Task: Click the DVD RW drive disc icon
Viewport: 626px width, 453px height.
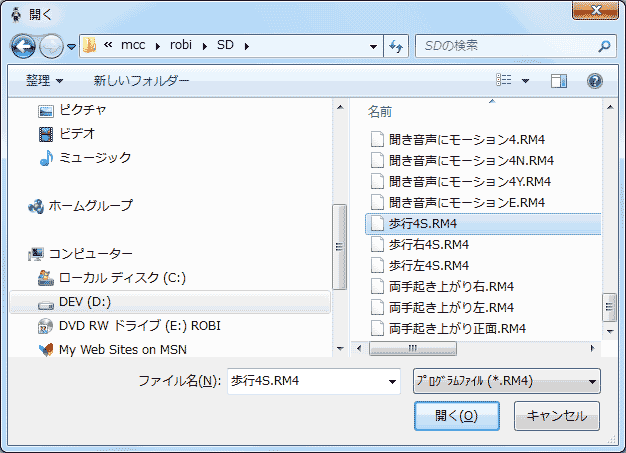Action: point(46,326)
